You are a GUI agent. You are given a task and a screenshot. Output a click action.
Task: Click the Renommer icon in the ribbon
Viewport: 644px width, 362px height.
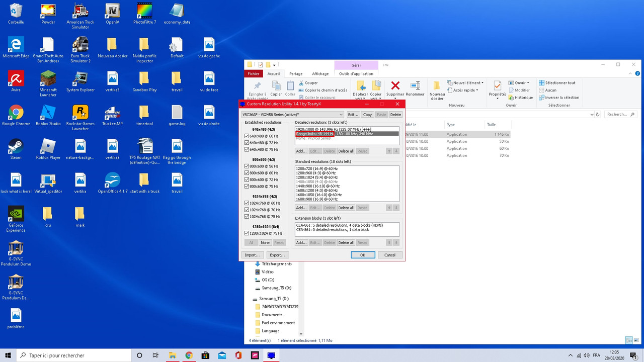415,87
